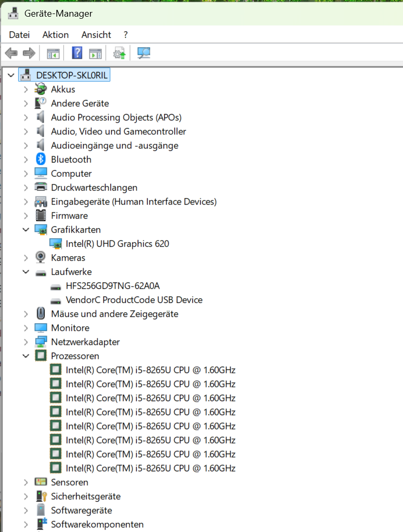The height and width of the screenshot is (532, 403).
Task: Collapse the Grafikkarten category
Action: click(26, 230)
